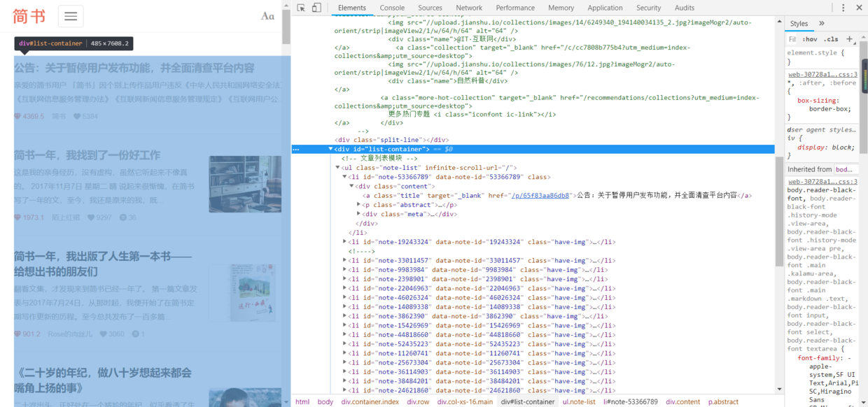The image size is (868, 407).
Task: Collapse the div class content node arrow
Action: pyautogui.click(x=351, y=186)
